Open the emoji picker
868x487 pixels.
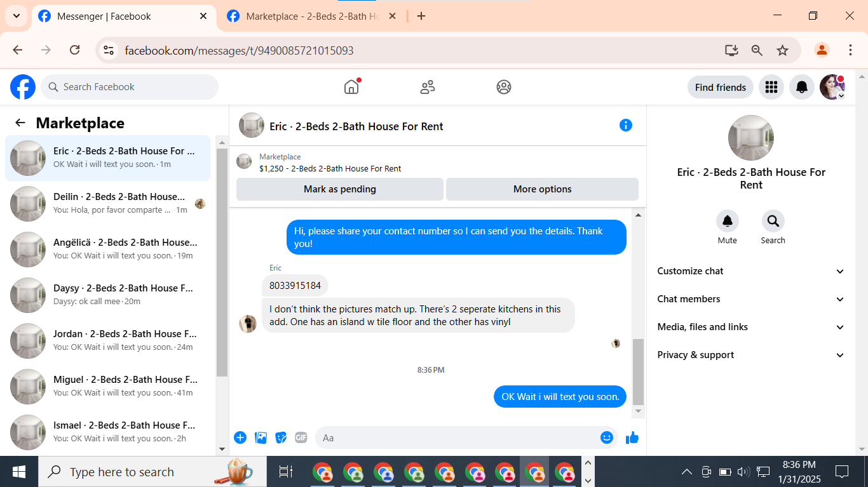coord(607,437)
